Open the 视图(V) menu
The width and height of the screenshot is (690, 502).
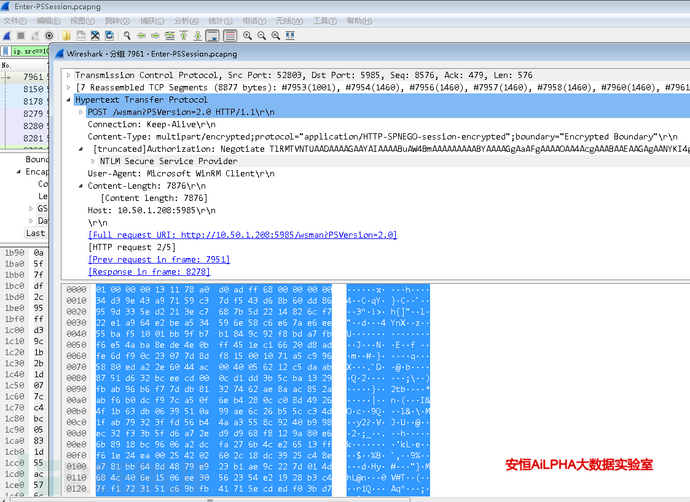(82, 21)
